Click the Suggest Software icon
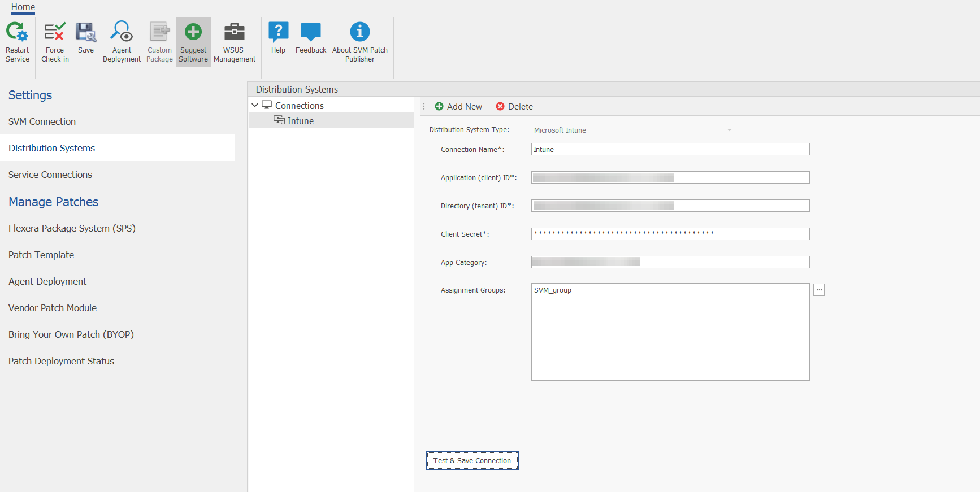This screenshot has width=980, height=492. pos(193,33)
